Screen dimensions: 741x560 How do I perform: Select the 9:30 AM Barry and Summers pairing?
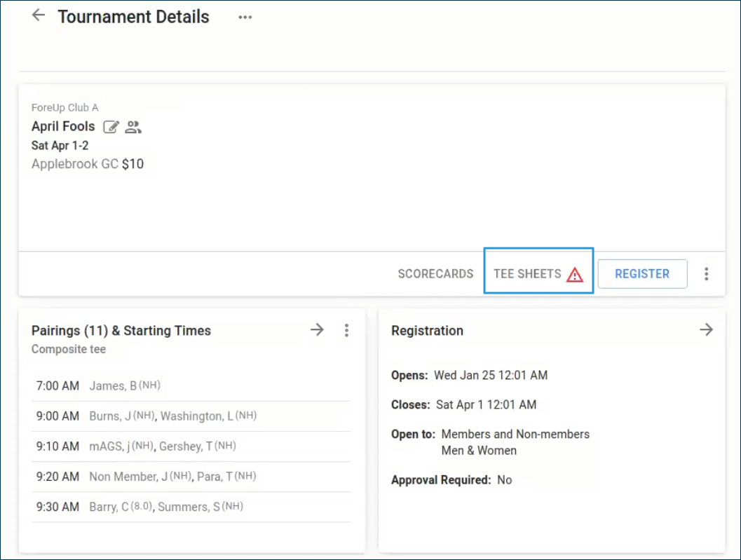[191, 507]
